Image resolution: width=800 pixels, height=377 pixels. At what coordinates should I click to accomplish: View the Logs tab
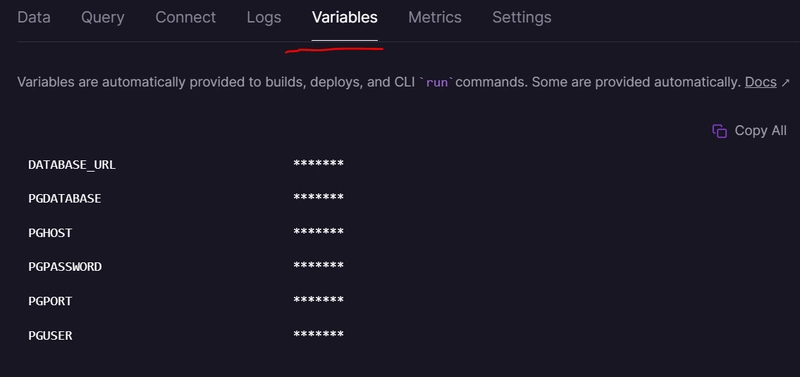264,17
